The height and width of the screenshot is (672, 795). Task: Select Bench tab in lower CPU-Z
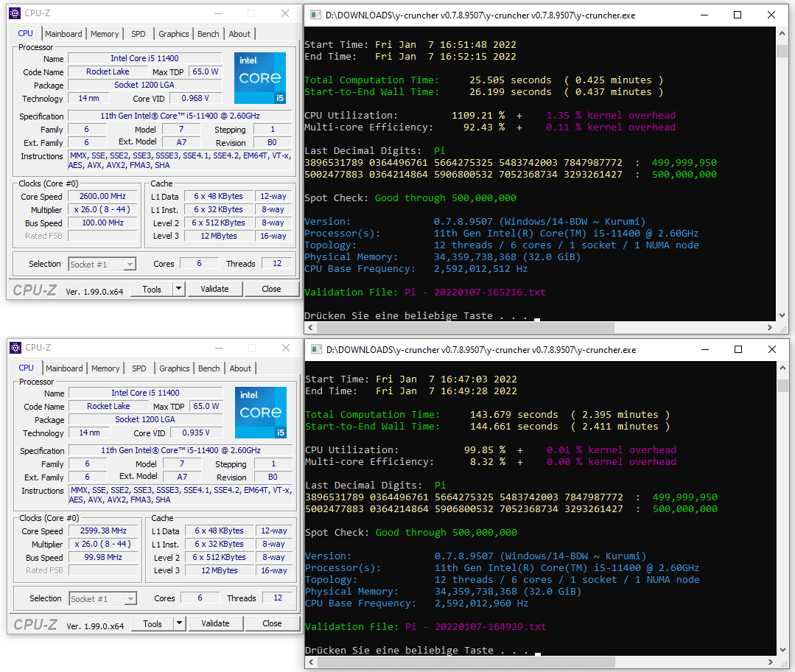click(x=209, y=368)
